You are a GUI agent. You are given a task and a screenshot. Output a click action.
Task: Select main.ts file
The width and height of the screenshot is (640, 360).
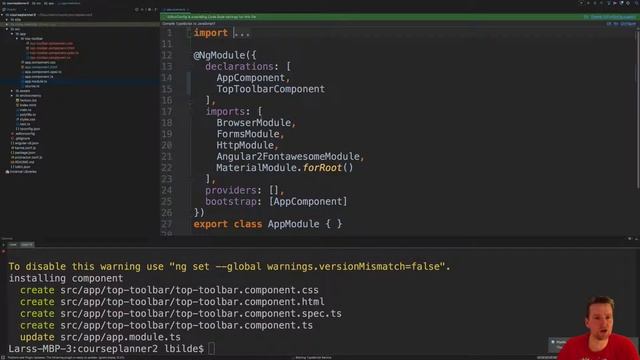coord(25,110)
